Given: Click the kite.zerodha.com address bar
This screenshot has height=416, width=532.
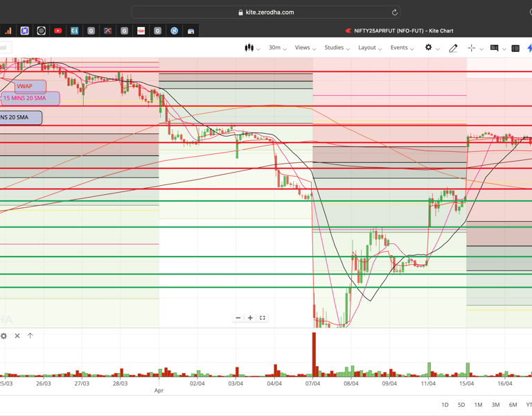Looking at the screenshot, I should [266, 12].
